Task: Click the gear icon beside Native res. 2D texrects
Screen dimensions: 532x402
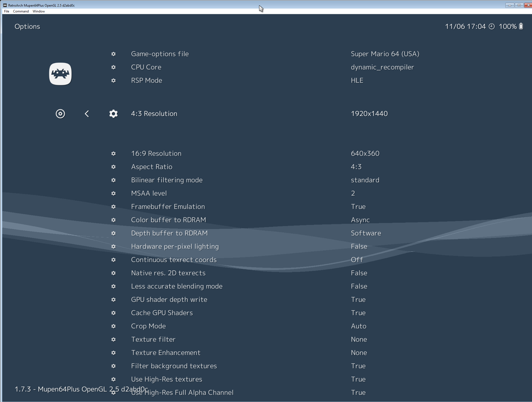Action: [113, 273]
